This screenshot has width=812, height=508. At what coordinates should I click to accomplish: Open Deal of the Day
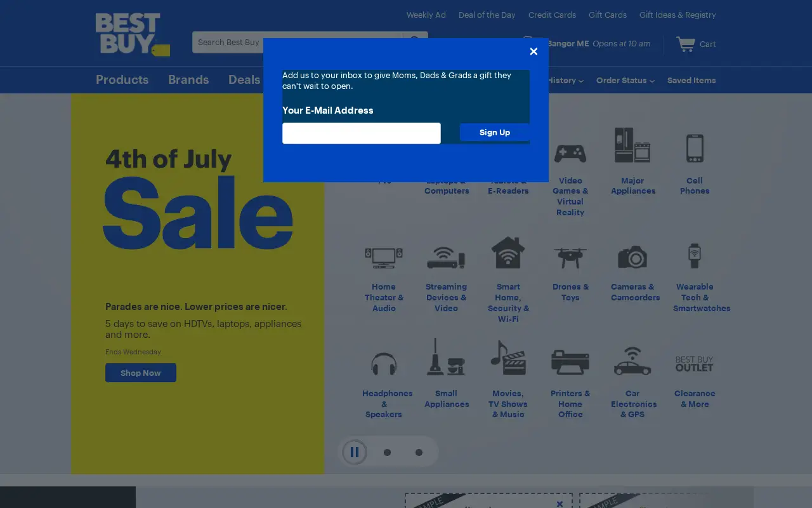click(487, 15)
